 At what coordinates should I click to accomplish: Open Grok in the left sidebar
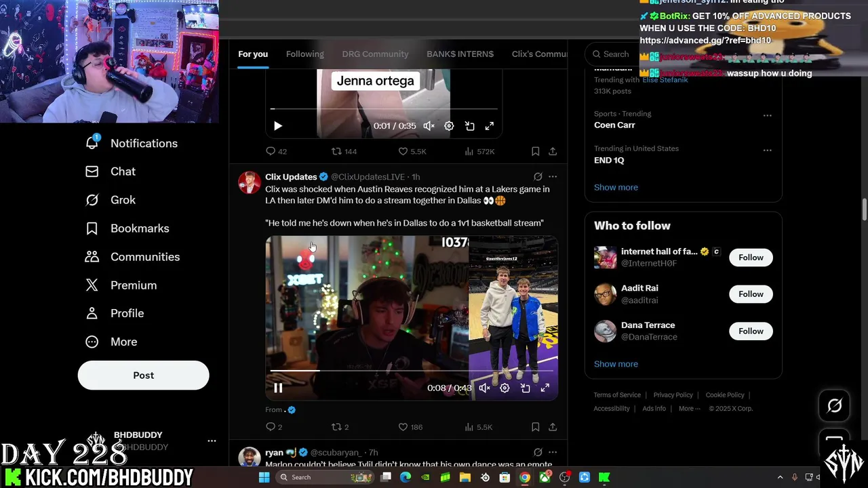point(110,200)
